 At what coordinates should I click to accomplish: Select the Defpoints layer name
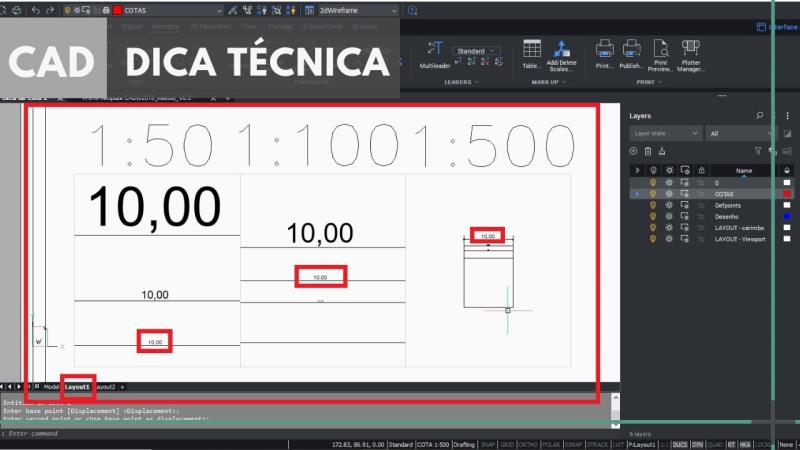point(728,206)
